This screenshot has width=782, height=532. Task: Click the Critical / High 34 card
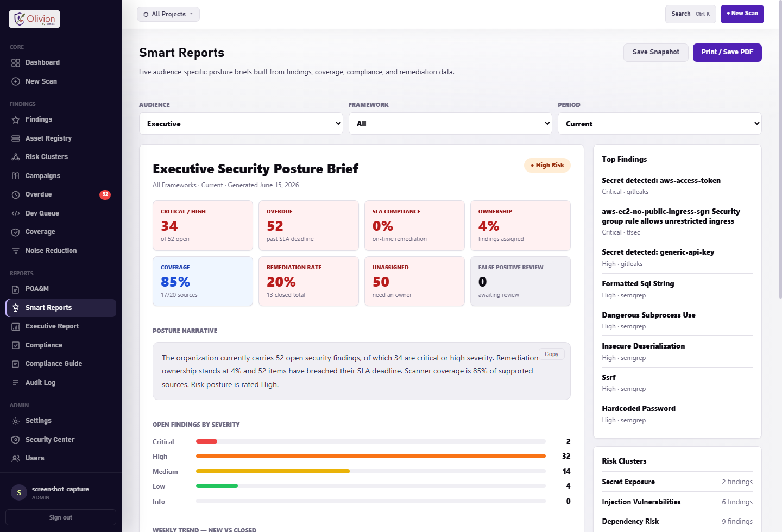(x=203, y=225)
